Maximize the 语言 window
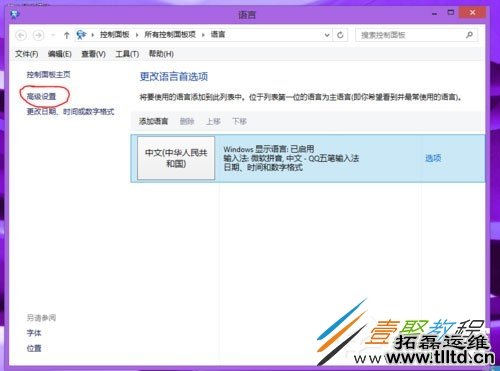 pos(451,13)
